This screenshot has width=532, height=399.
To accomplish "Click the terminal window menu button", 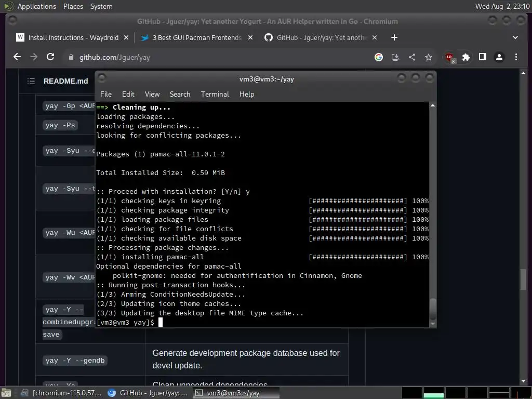I will 102,78.
